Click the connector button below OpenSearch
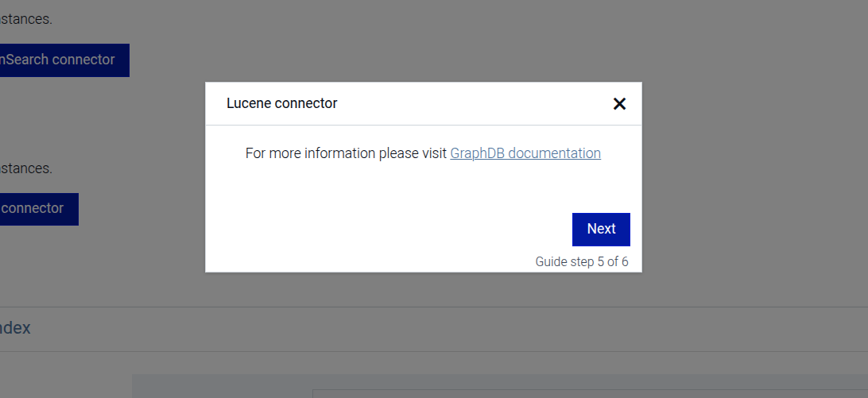 38,209
